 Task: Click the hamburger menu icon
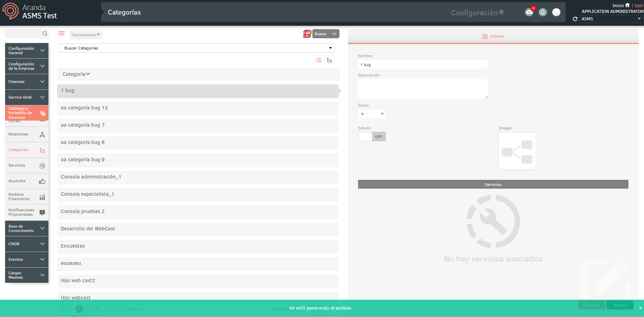tap(61, 33)
